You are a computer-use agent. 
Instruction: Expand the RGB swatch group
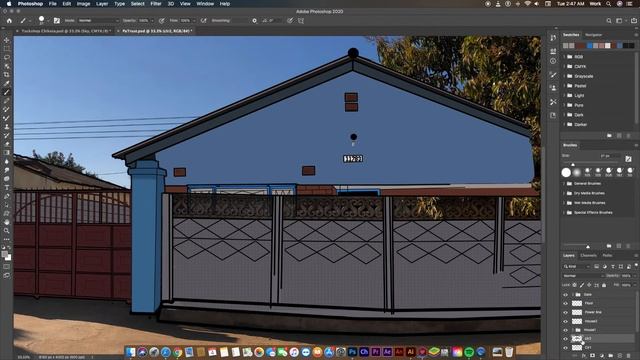coord(565,57)
